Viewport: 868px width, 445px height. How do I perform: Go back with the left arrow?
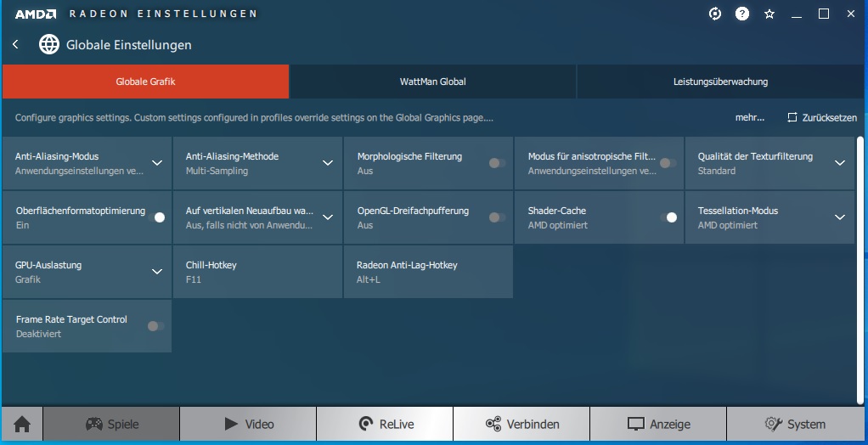(x=15, y=44)
